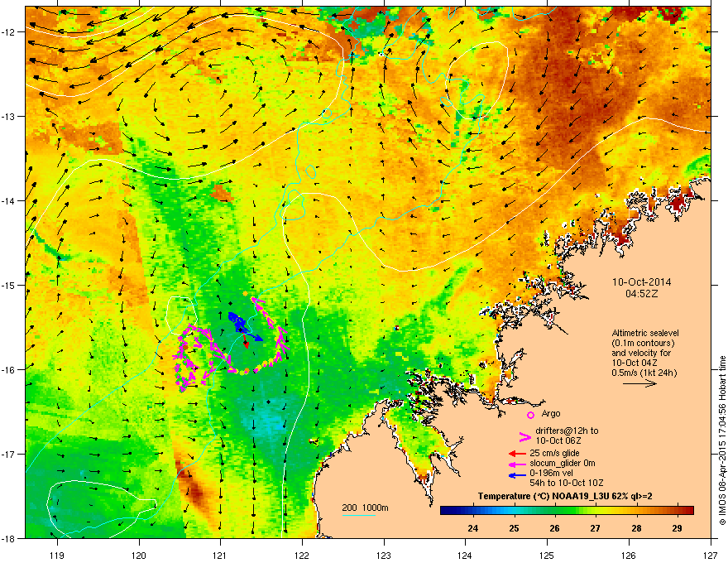This screenshot has height=563, width=728.
Task: Click the Temperature NOAA19_L3U colorbar title
Action: [x=565, y=496]
